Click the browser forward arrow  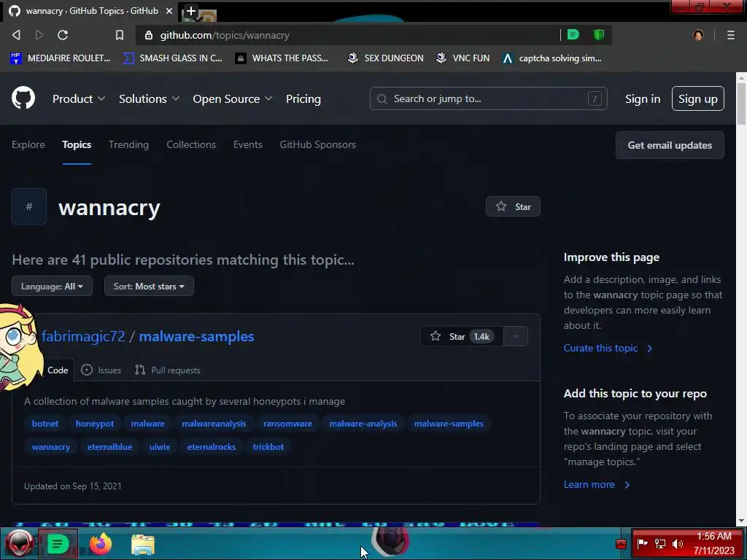tap(39, 35)
